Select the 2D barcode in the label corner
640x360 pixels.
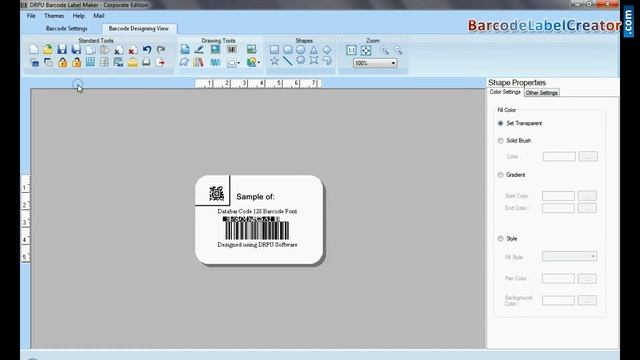pos(216,193)
